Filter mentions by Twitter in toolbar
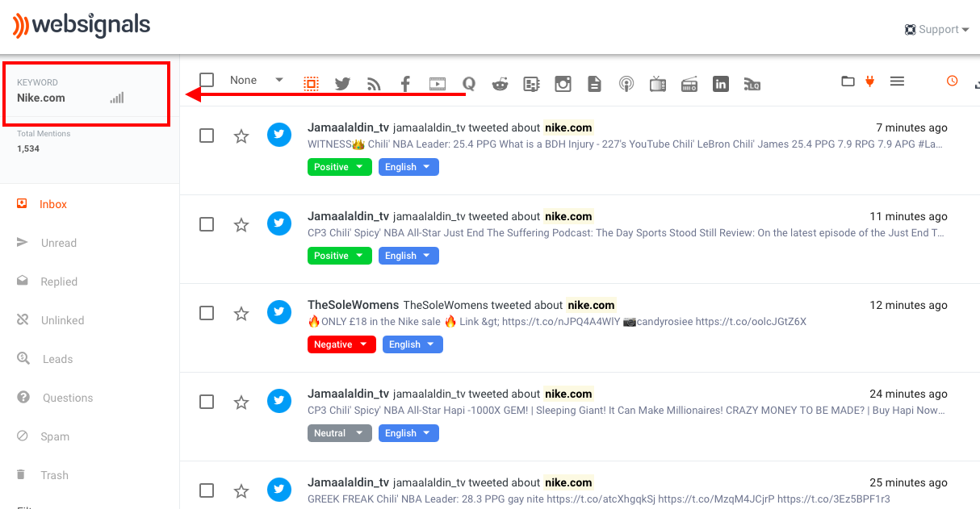 click(342, 84)
